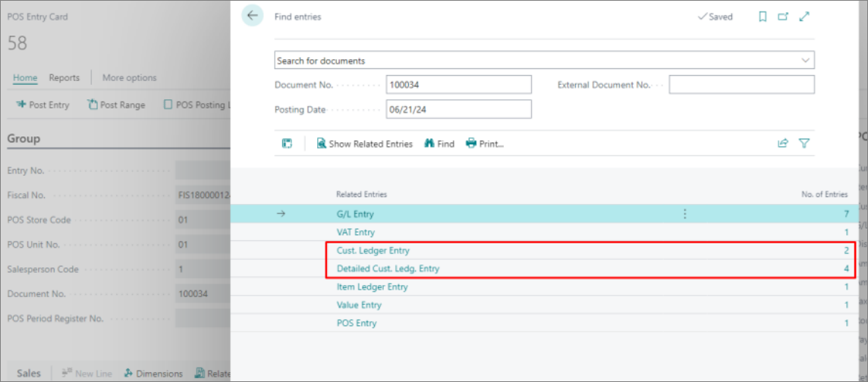Open page in new window icon
The height and width of the screenshot is (382, 868).
783,17
